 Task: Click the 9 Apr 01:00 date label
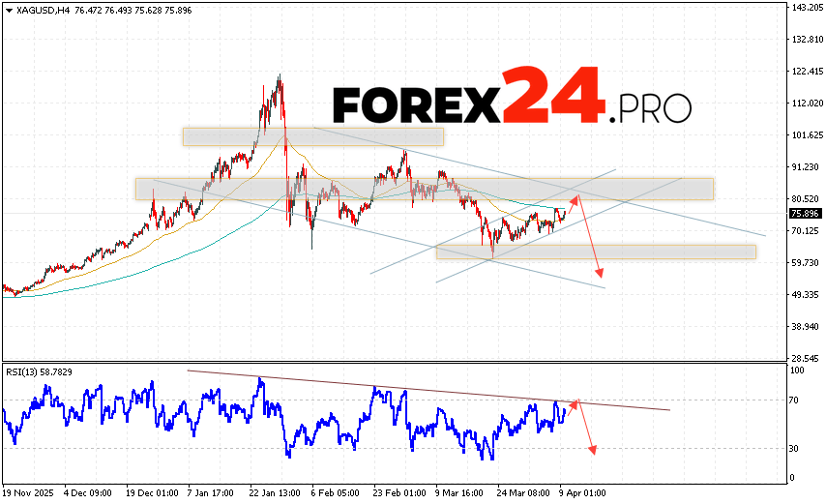[581, 491]
